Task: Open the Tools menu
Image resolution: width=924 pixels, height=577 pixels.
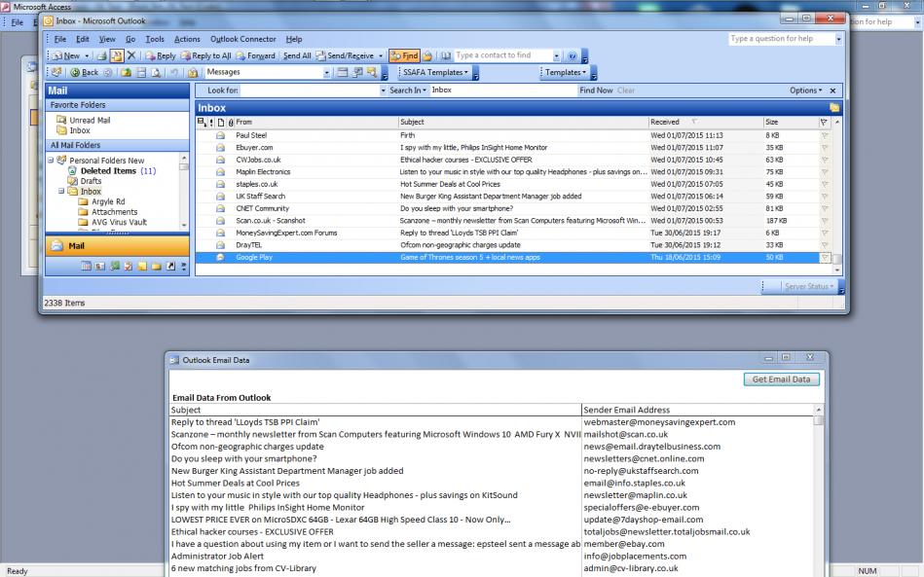Action: 157,38
